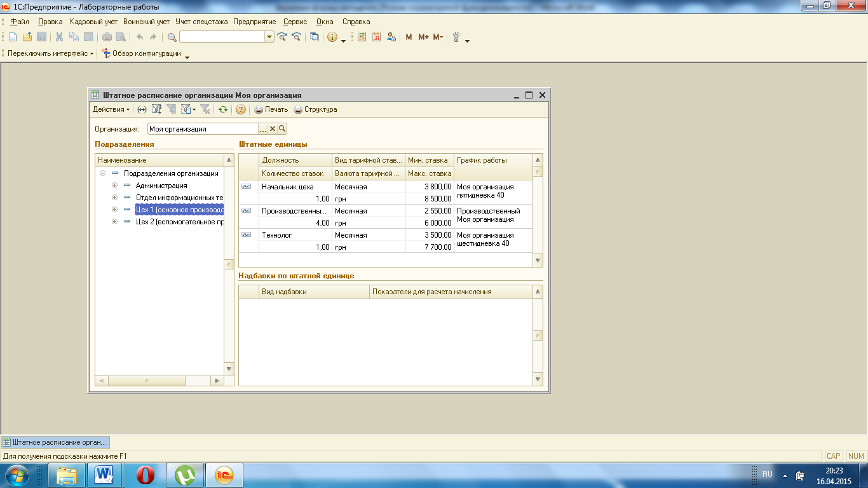The image size is (868, 488).
Task: Open the Воинский учет menu
Action: click(146, 22)
